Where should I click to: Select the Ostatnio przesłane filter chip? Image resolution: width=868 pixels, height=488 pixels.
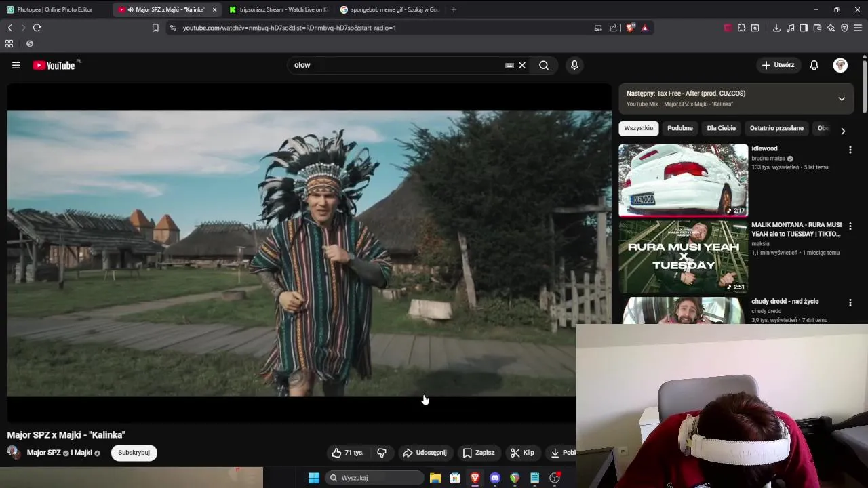tap(776, 128)
